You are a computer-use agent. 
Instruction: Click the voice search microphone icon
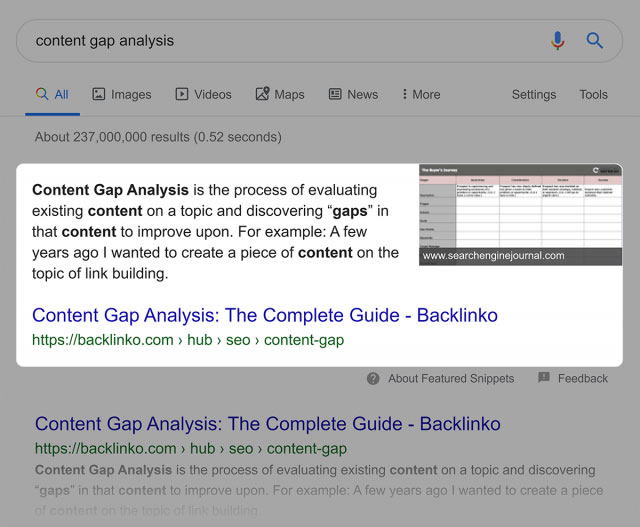pyautogui.click(x=557, y=41)
